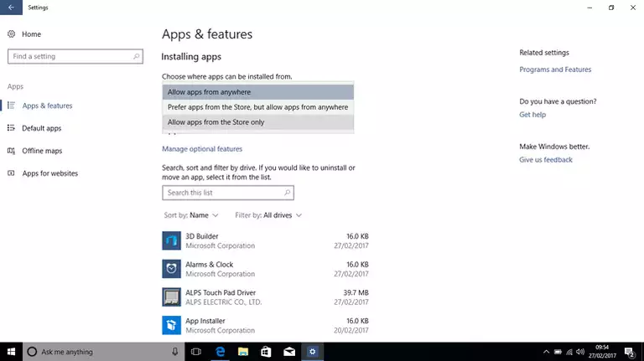644x361 pixels.
Task: Open Programs and Features link
Action: coord(555,70)
